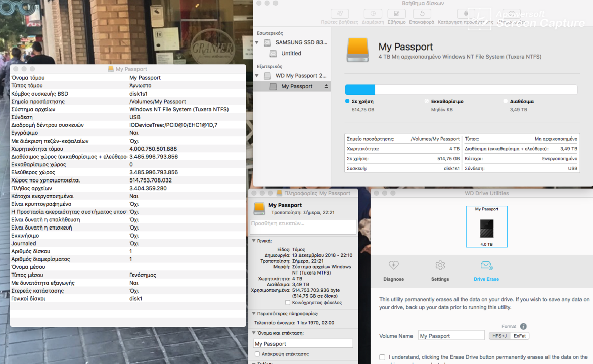The image size is (593, 364).
Task: Click the Εξωτερικός sidebar heading
Action: pos(269,66)
